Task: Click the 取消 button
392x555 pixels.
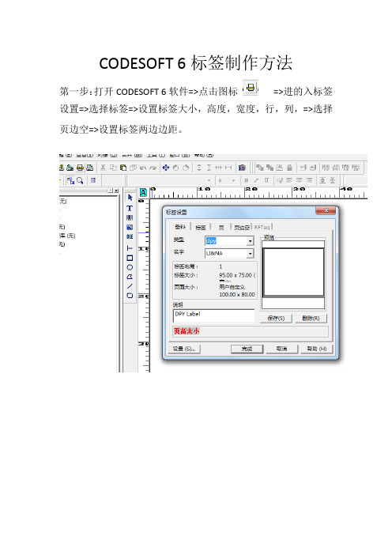Action: coord(281,349)
